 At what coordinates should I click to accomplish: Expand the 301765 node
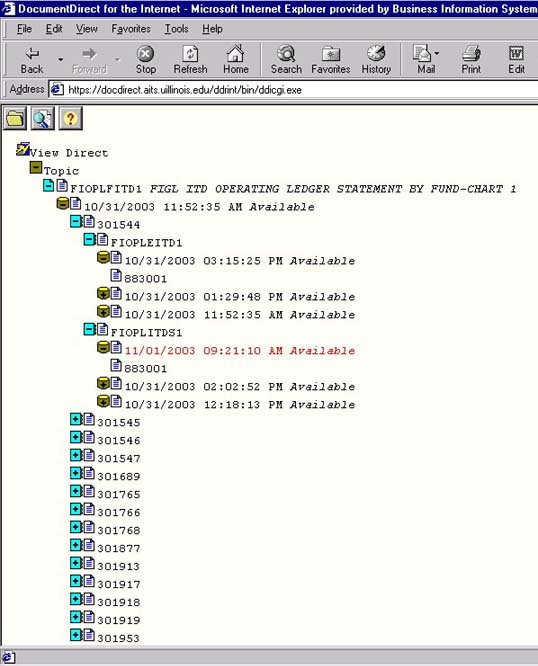point(76,491)
